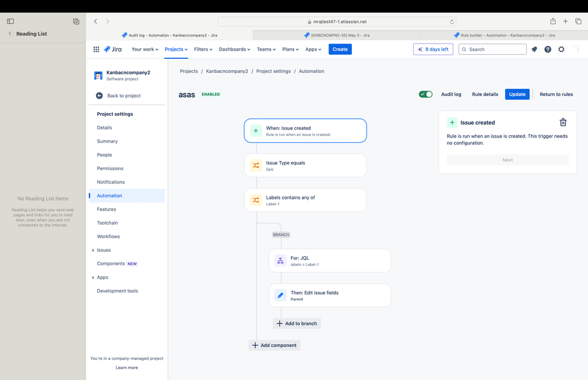Image resolution: width=588 pixels, height=380 pixels.
Task: Open the notifications bell
Action: (x=534, y=49)
